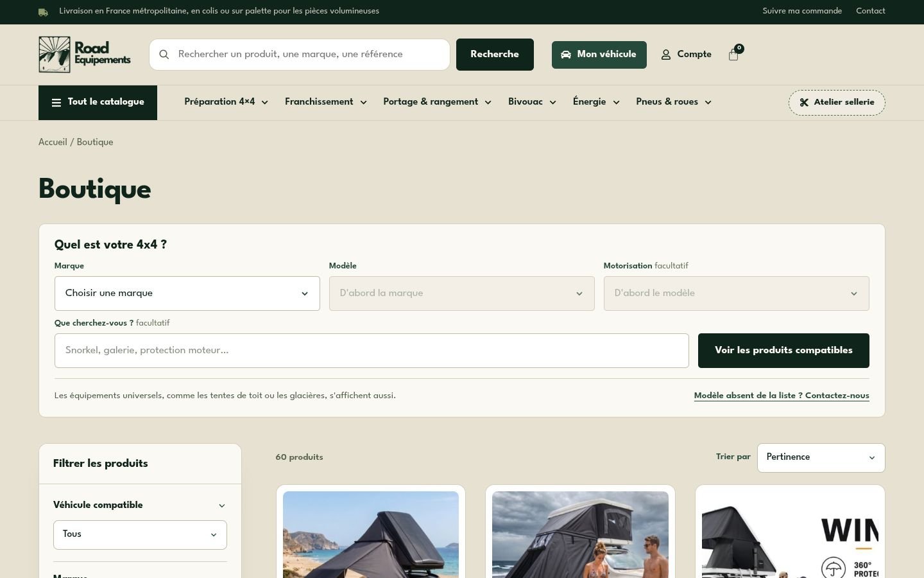
Task: Open the couple with roof tent product image
Action: [580, 534]
